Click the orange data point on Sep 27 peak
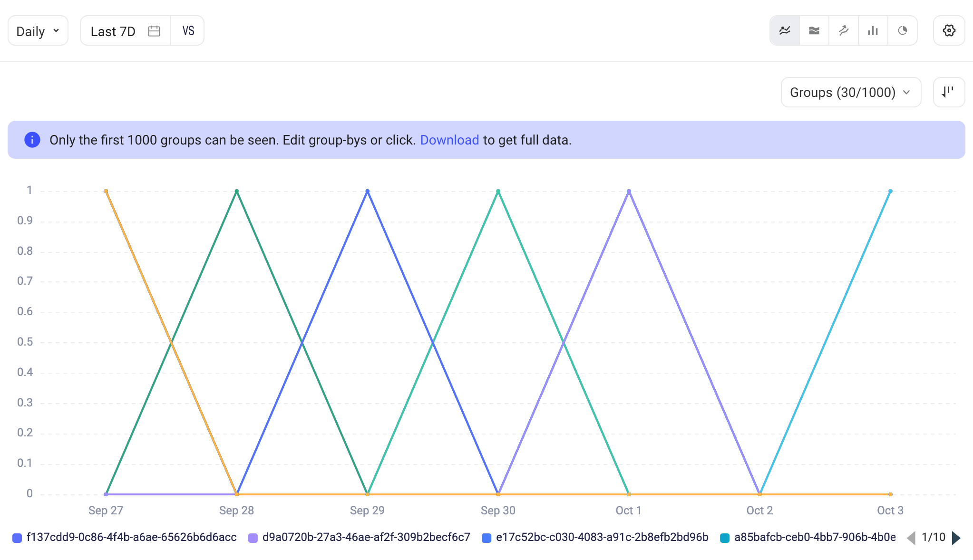The height and width of the screenshot is (560, 973). tap(106, 191)
